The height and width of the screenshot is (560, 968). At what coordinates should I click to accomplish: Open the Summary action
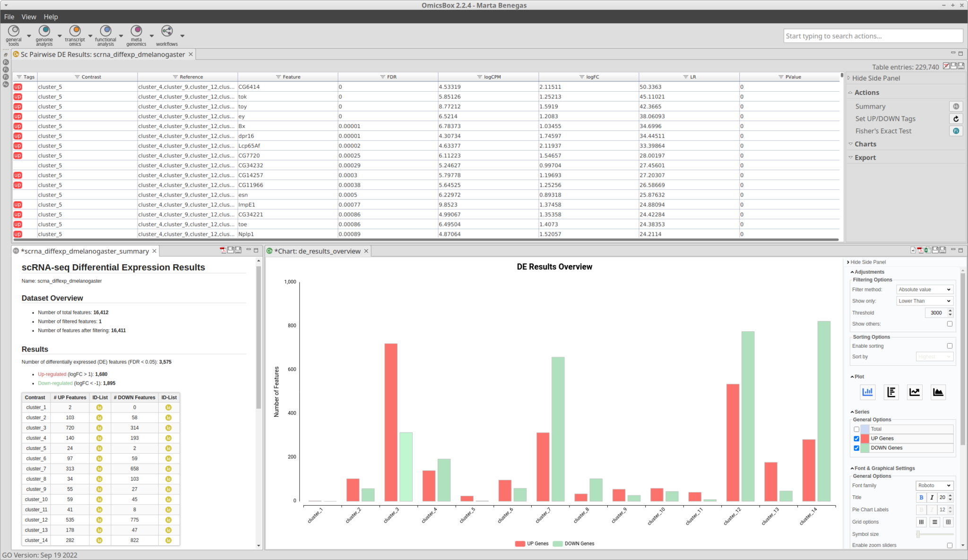click(870, 106)
